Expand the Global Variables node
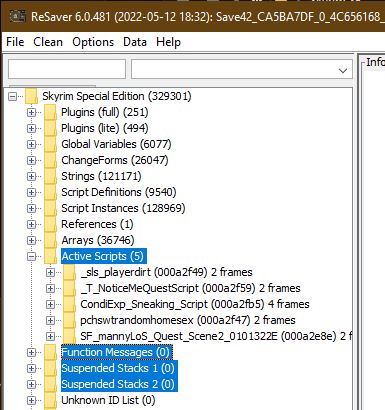Image resolution: width=385 pixels, height=410 pixels. point(31,144)
